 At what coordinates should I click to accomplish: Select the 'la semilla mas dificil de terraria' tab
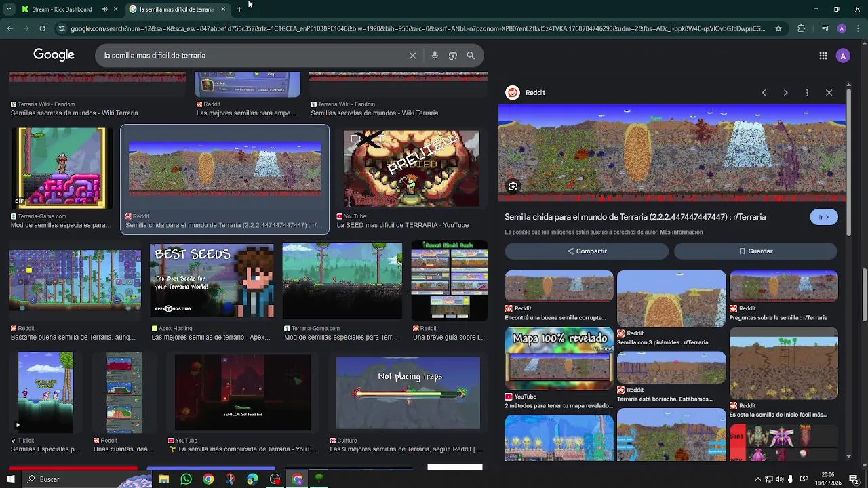tap(176, 9)
